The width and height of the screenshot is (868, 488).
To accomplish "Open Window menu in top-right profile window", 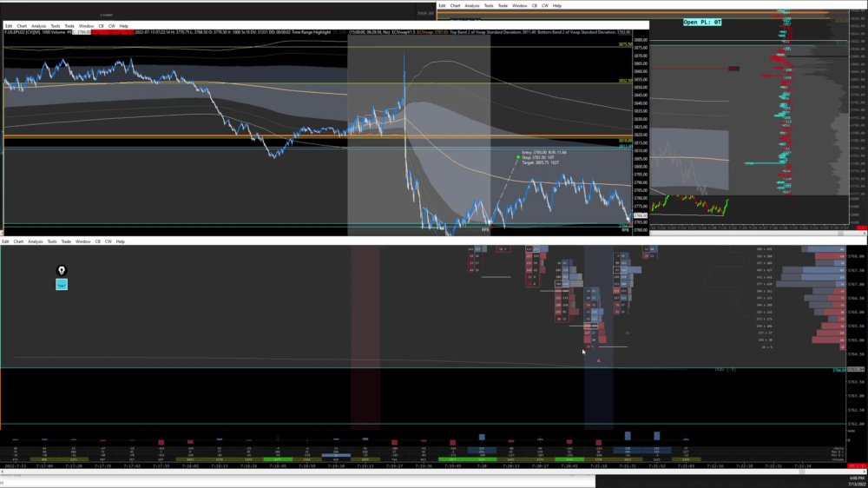I will coord(520,5).
